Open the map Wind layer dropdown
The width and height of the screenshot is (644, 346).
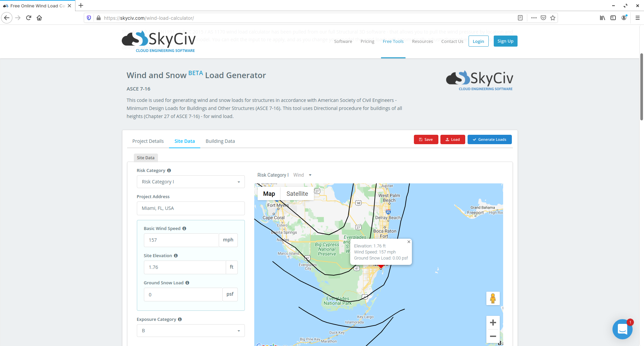[302, 175]
